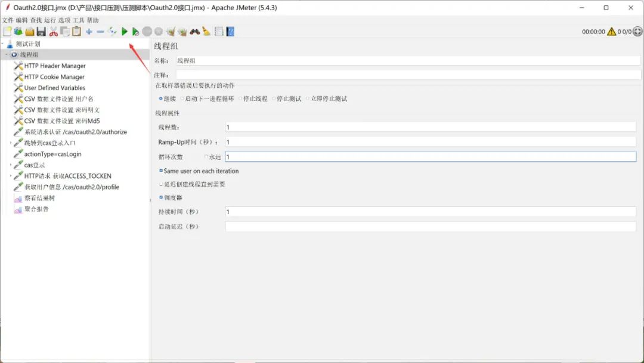The width and height of the screenshot is (644, 363).
Task: Open the 运行 menu
Action: pyautogui.click(x=50, y=20)
